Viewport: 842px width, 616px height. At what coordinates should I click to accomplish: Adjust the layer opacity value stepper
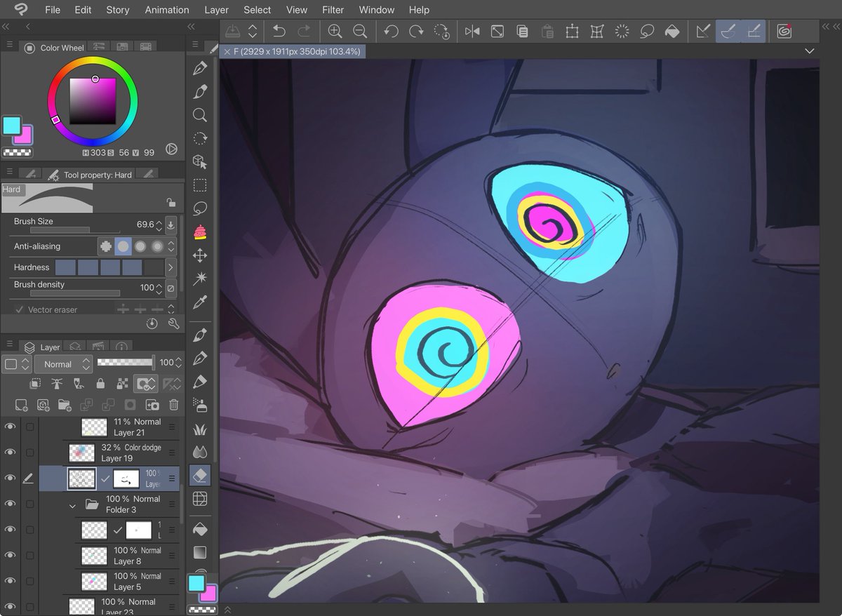[x=178, y=363]
